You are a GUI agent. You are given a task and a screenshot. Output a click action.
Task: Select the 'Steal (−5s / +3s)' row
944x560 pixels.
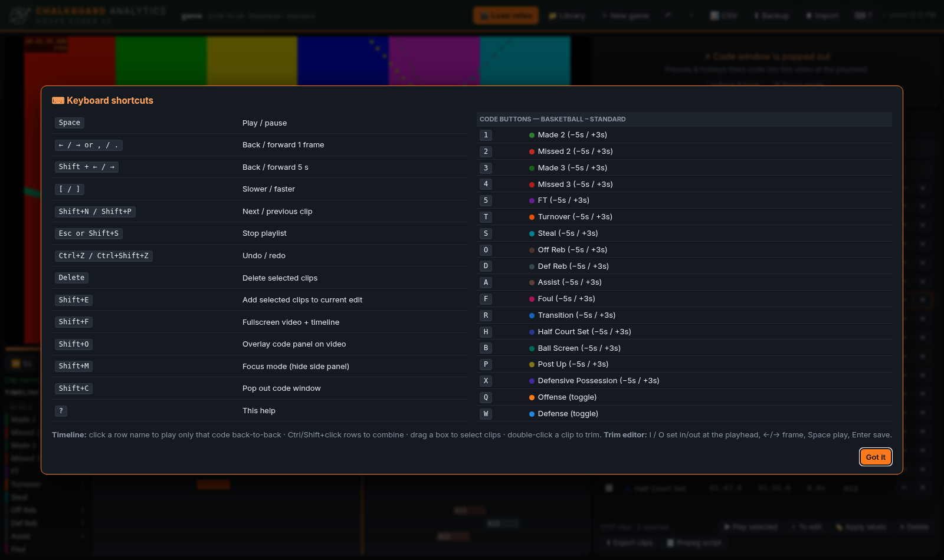pyautogui.click(x=684, y=233)
